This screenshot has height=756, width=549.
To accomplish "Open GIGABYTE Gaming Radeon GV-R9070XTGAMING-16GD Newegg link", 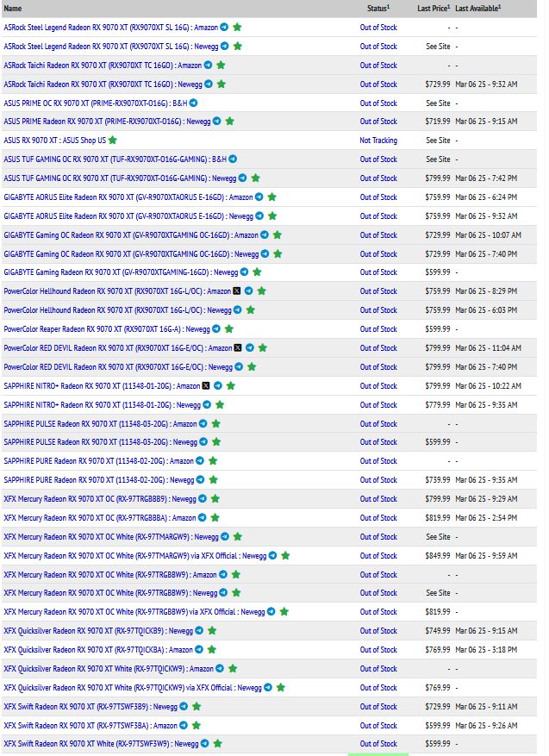I will tap(121, 272).
